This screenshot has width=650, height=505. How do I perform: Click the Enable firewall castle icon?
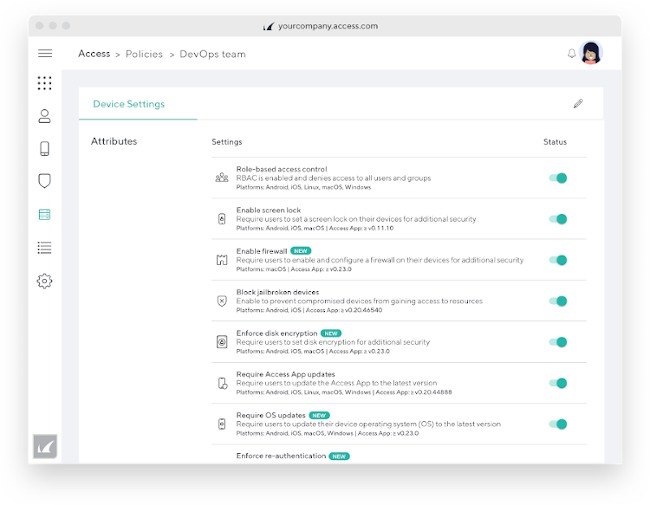222,260
